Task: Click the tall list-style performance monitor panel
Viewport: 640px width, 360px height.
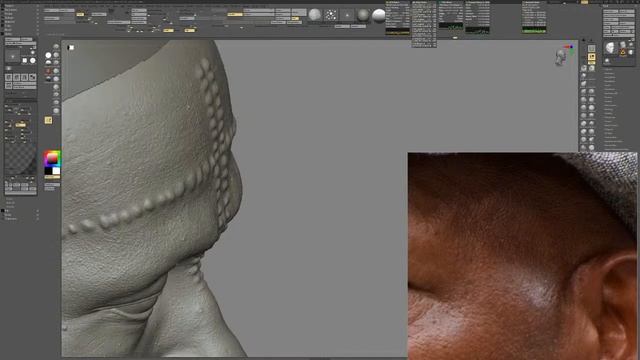Action: pos(424,24)
